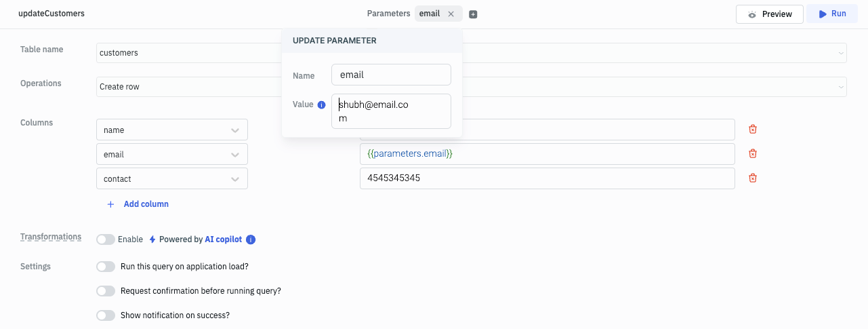The height and width of the screenshot is (329, 868).
Task: Add a new parameter with plus icon
Action: click(473, 14)
